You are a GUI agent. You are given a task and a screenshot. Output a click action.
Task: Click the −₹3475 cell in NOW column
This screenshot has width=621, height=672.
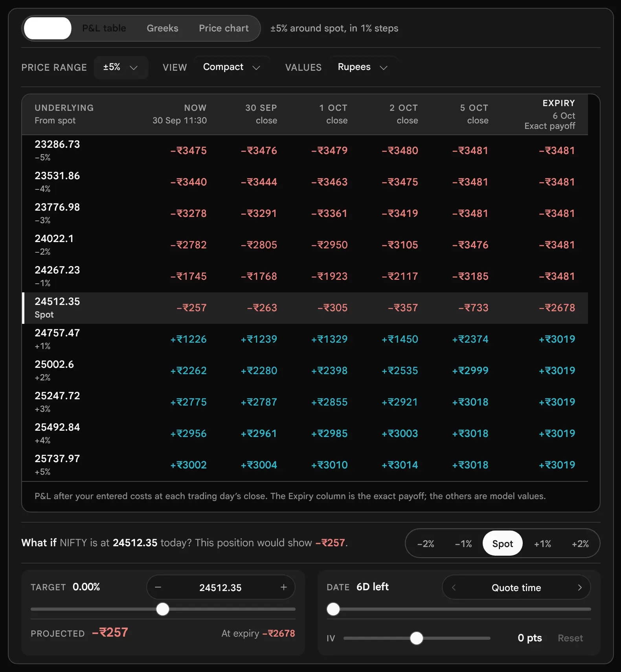[188, 151]
